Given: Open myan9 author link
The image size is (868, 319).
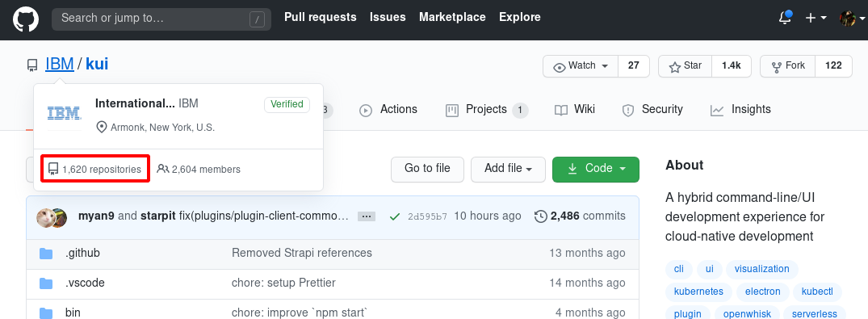Looking at the screenshot, I should point(96,216).
